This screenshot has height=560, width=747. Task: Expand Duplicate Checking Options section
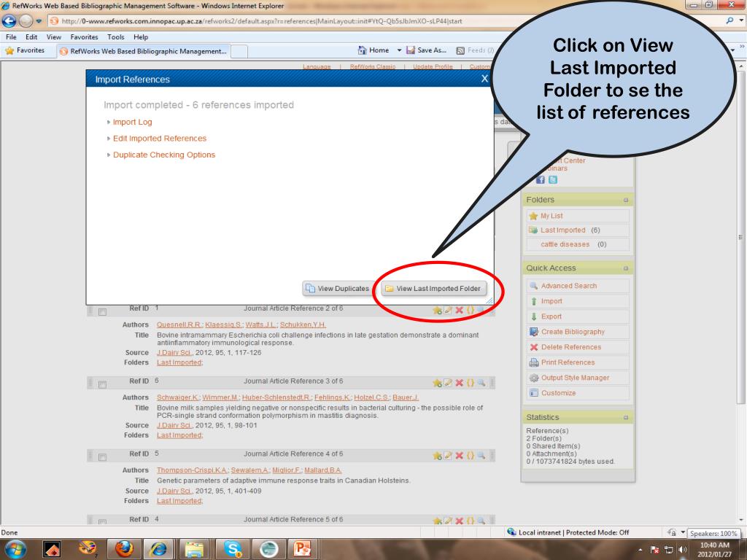click(163, 155)
